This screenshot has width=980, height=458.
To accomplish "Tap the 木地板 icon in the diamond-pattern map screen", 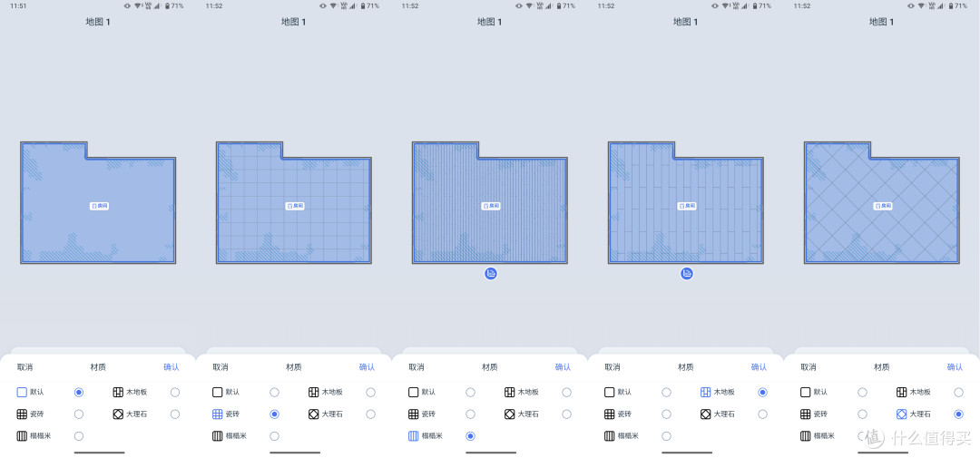I will click(902, 393).
